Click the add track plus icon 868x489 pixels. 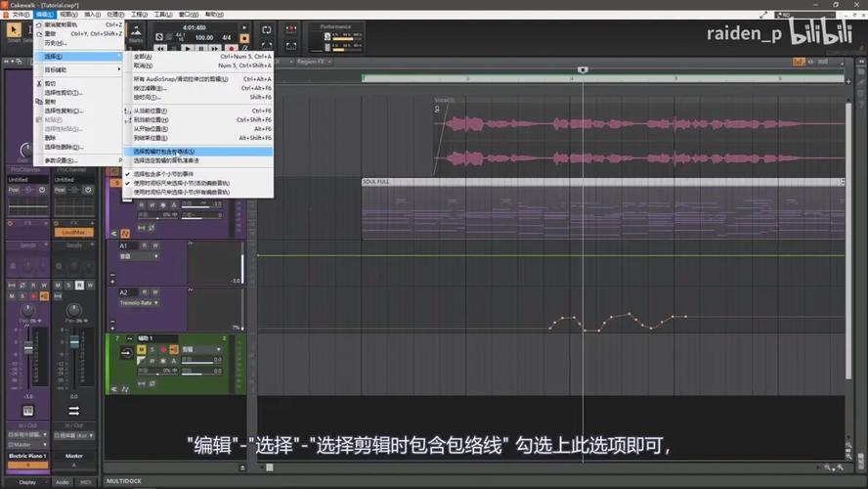[x=848, y=81]
